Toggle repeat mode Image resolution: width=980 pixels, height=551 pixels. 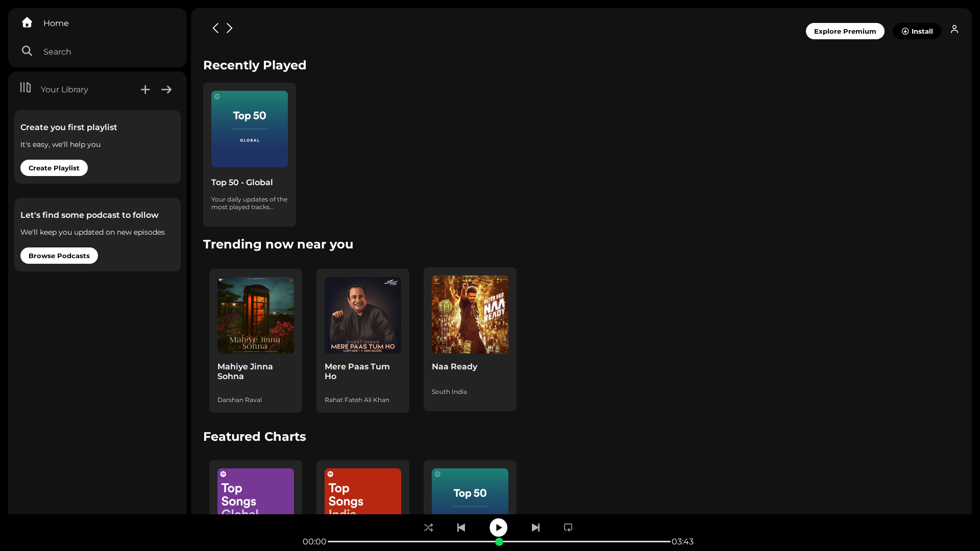click(568, 528)
